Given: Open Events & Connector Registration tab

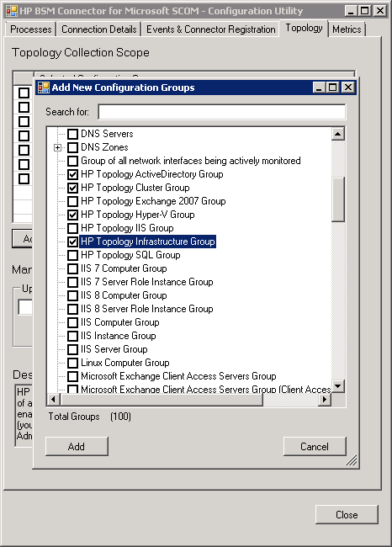Looking at the screenshot, I should click(x=210, y=29).
